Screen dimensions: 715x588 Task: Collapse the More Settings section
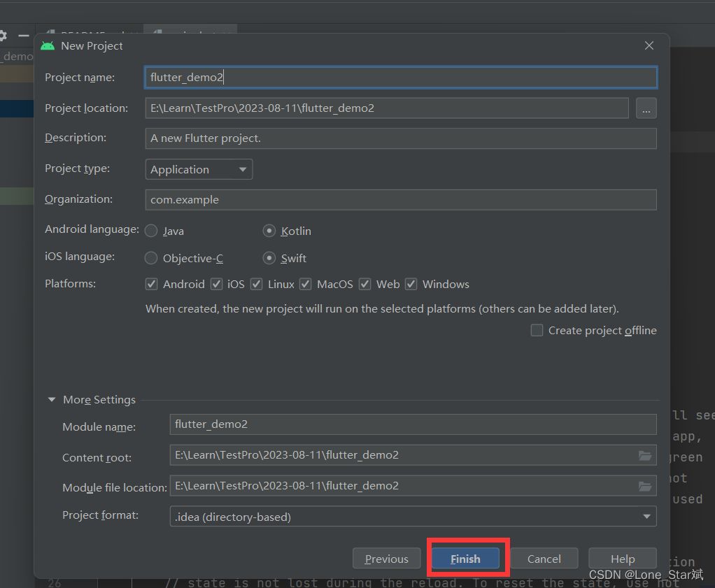point(52,400)
